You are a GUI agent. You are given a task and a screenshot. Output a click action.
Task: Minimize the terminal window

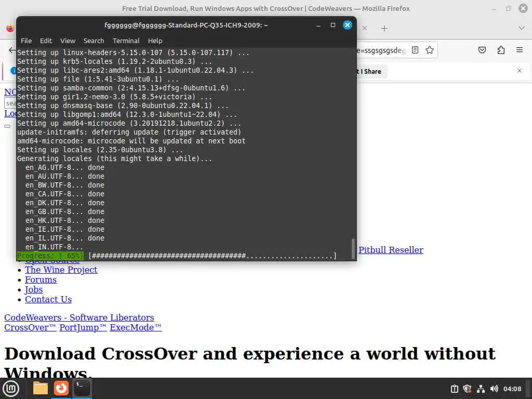tap(318, 25)
